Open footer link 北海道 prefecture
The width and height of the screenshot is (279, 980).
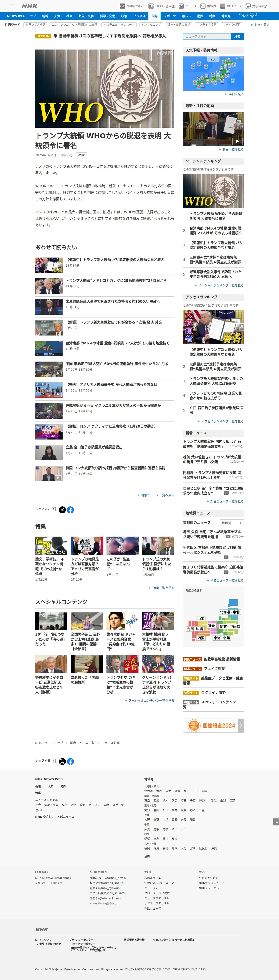(x=148, y=791)
